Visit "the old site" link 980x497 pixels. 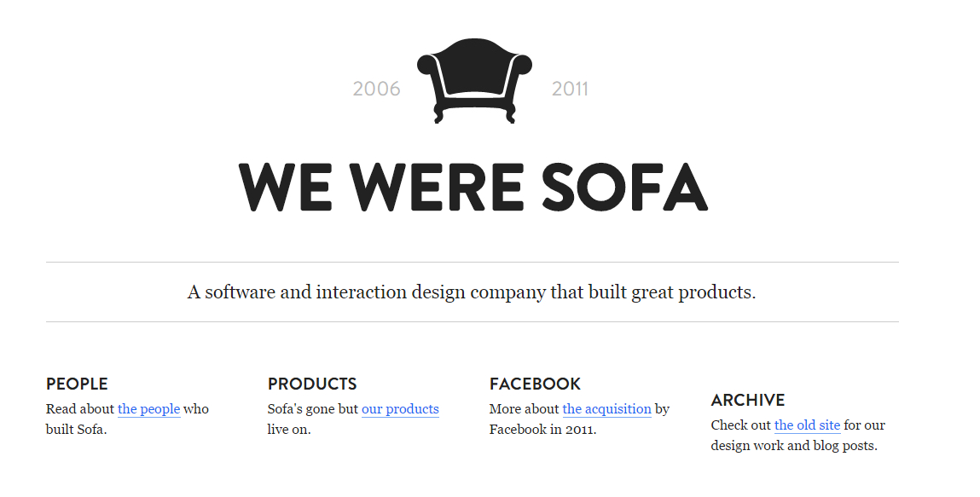(x=807, y=425)
